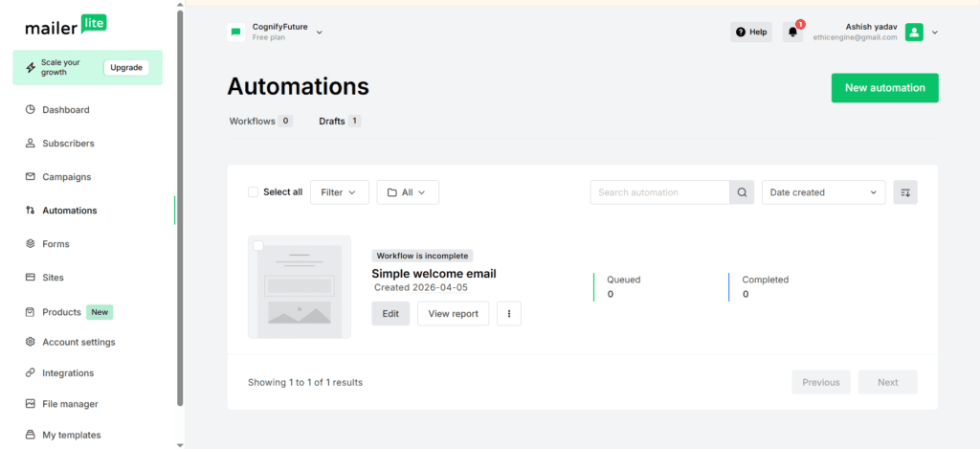This screenshot has width=980, height=449.
Task: Click the New badge beside Products
Action: tap(100, 312)
